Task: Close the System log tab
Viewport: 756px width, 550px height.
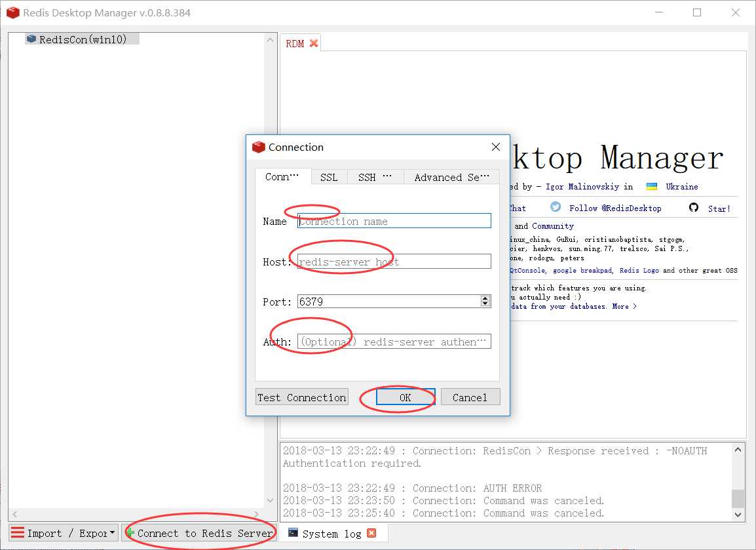Action: (x=371, y=533)
